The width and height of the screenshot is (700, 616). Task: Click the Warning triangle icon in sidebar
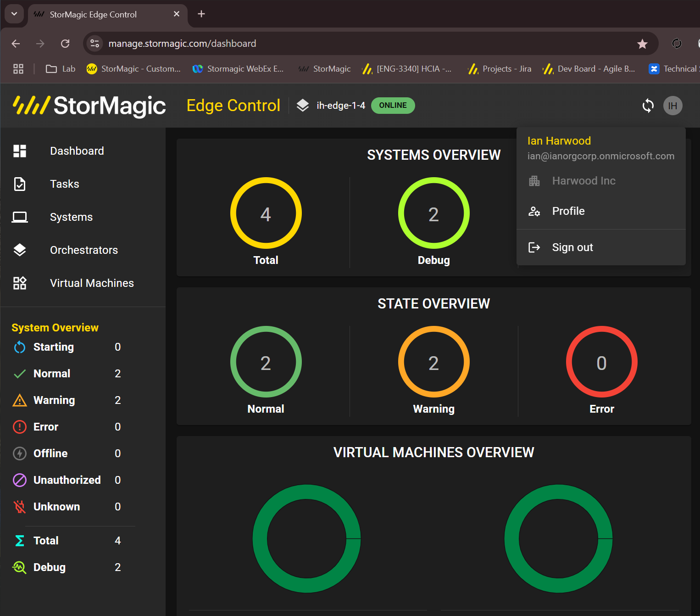[x=20, y=400]
